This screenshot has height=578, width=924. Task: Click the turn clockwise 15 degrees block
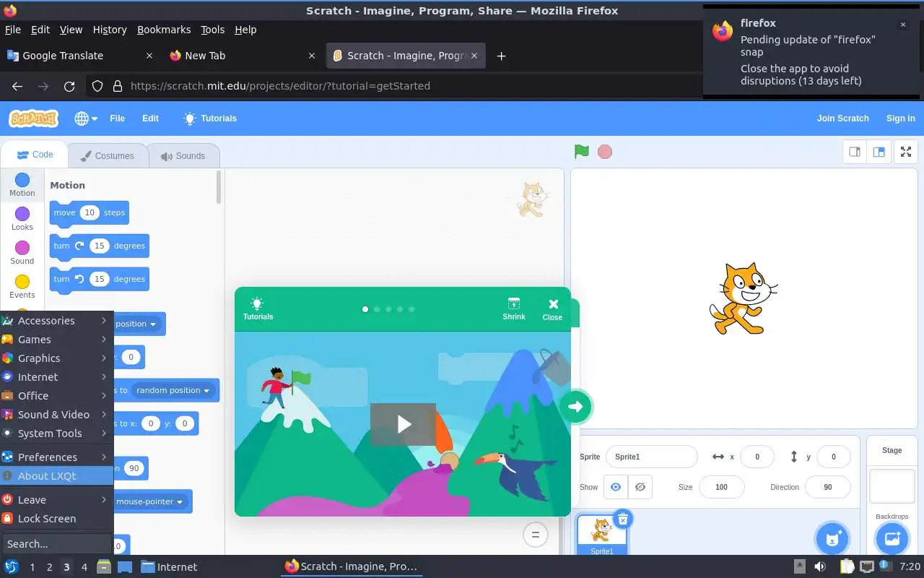pos(99,246)
